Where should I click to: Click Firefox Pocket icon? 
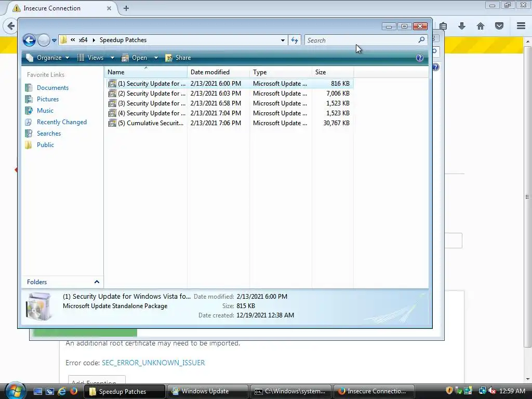click(499, 26)
